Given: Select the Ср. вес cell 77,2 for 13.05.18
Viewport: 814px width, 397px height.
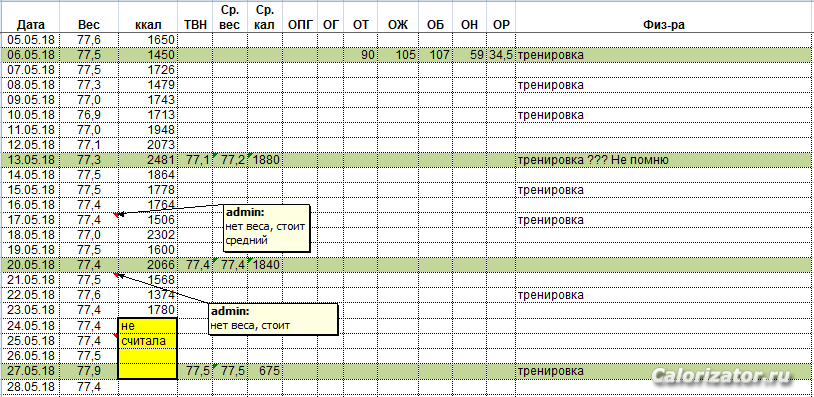Looking at the screenshot, I should 229,160.
